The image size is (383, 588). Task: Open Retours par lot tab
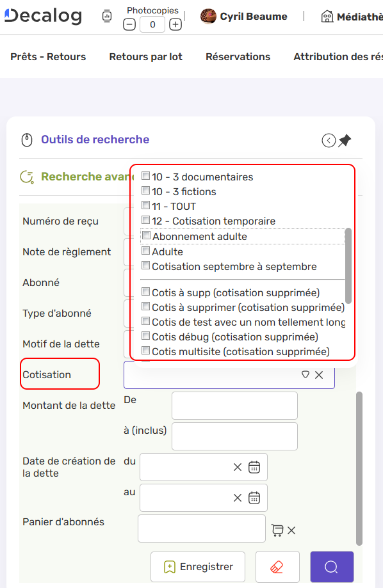pyautogui.click(x=145, y=57)
